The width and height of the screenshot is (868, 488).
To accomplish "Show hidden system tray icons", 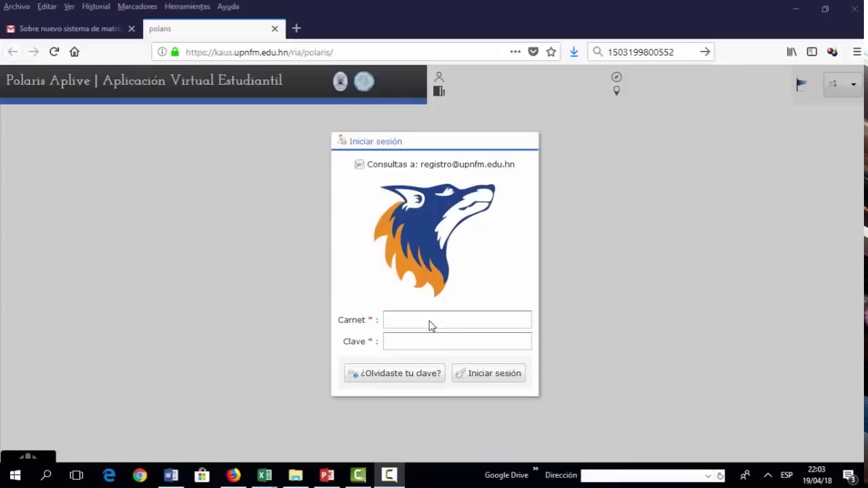I will tap(768, 475).
